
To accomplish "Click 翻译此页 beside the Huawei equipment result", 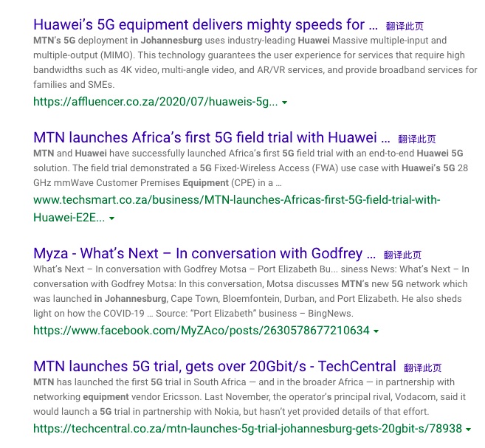I will pyautogui.click(x=405, y=27).
